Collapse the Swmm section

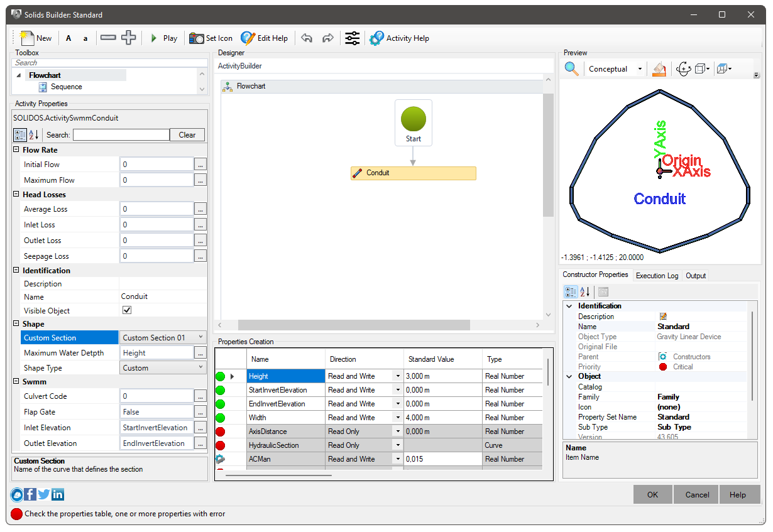(16, 381)
